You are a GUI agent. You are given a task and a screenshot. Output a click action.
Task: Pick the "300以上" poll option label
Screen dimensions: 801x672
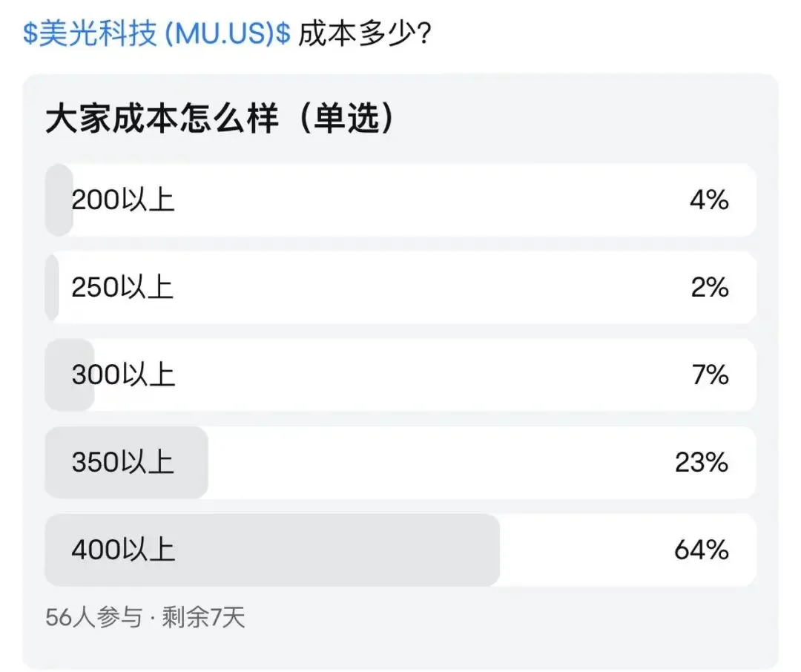[123, 375]
